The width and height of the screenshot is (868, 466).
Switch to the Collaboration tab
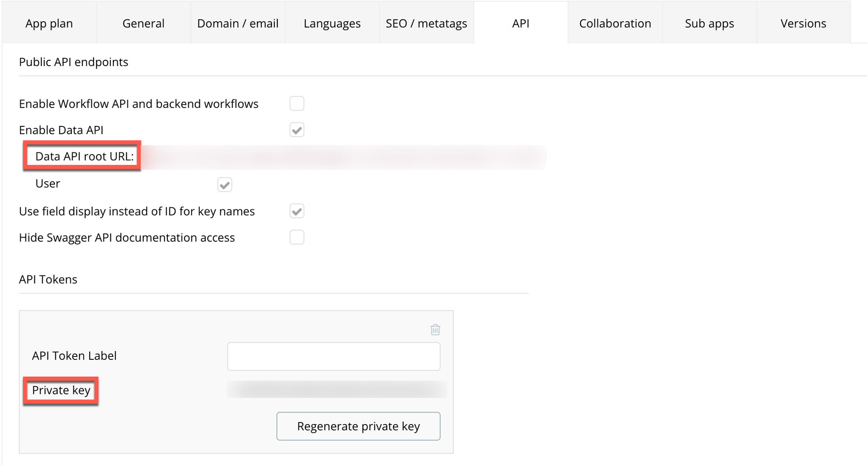pyautogui.click(x=615, y=23)
